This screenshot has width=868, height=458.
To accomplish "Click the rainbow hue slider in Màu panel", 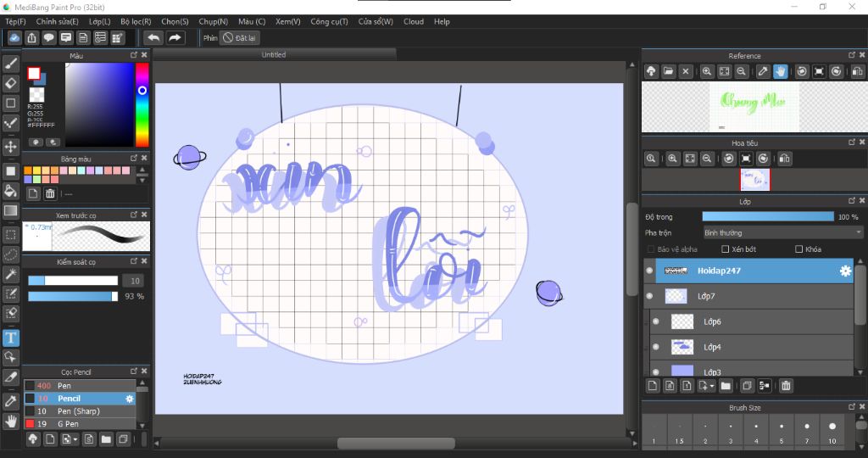I will click(x=142, y=104).
